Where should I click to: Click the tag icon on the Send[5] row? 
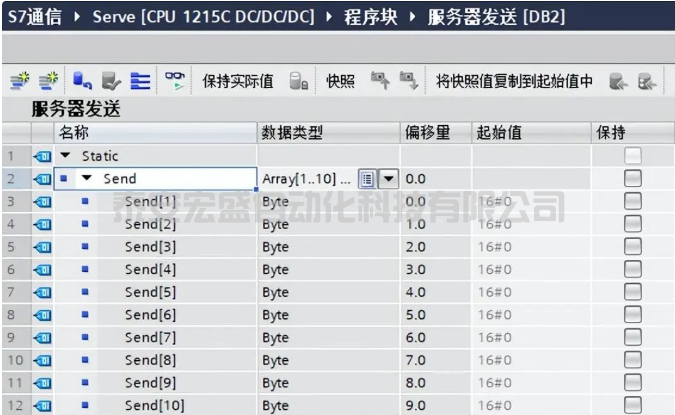(x=41, y=292)
